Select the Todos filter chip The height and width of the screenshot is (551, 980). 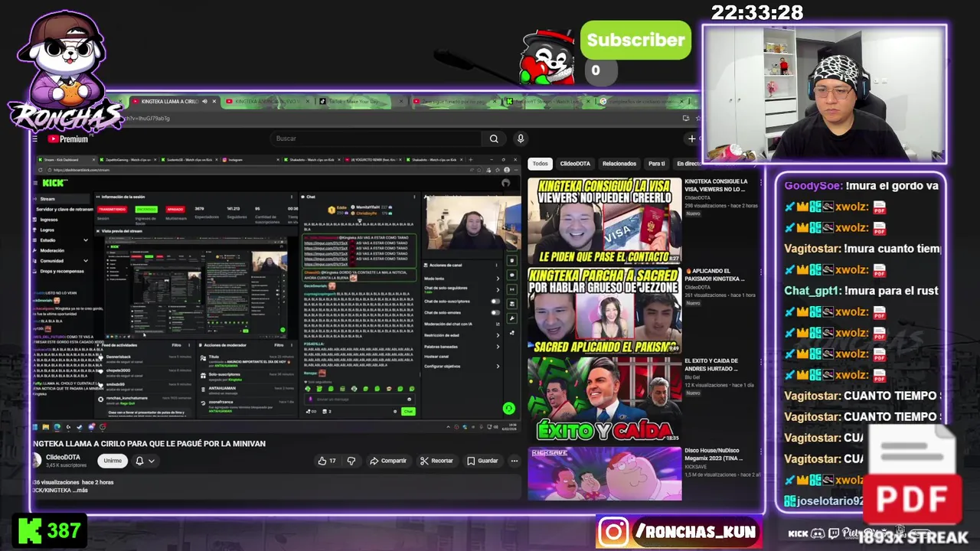tap(541, 164)
